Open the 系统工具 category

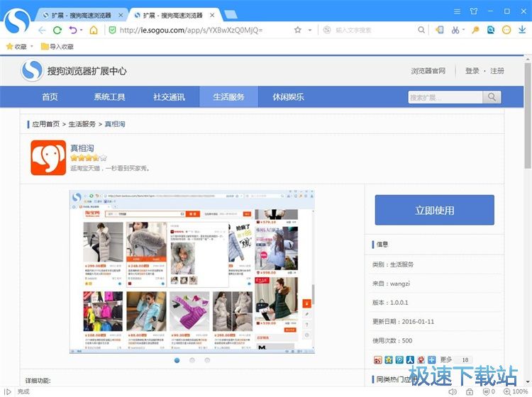click(109, 97)
